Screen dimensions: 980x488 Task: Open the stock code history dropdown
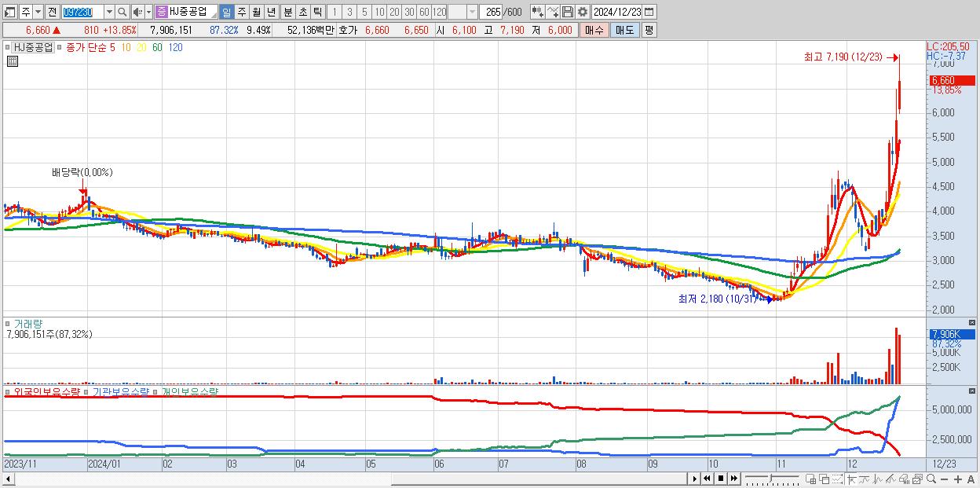(x=109, y=12)
